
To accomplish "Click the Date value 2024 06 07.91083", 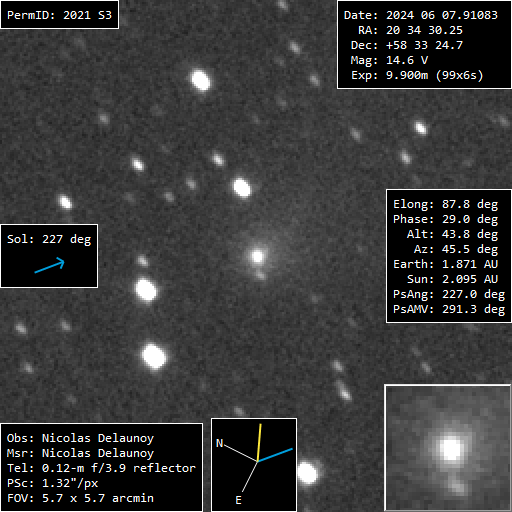I will click(442, 15).
